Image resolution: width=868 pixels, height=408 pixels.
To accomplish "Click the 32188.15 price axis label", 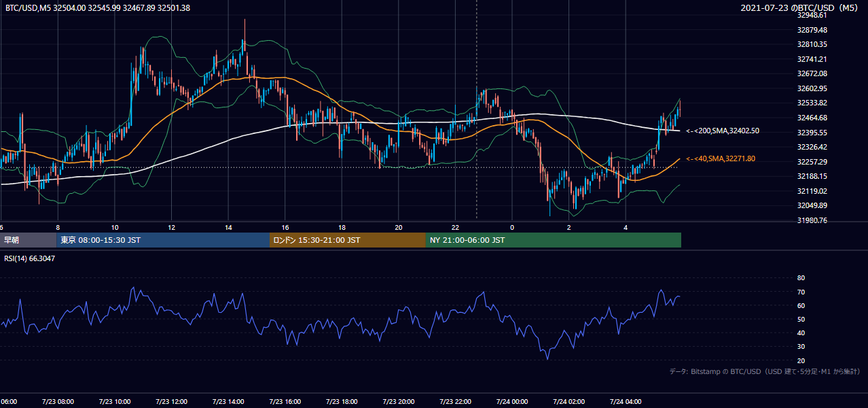I will [812, 176].
